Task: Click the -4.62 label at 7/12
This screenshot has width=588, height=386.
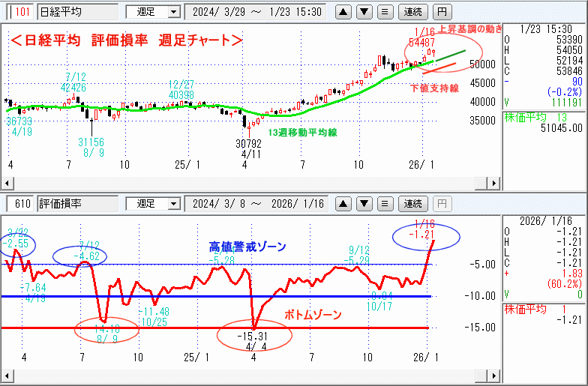Action: (87, 256)
